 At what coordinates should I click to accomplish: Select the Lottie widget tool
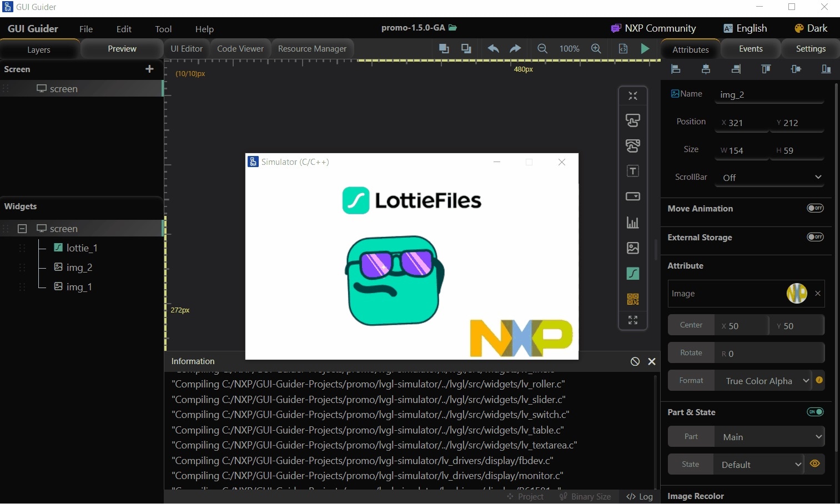pyautogui.click(x=633, y=273)
